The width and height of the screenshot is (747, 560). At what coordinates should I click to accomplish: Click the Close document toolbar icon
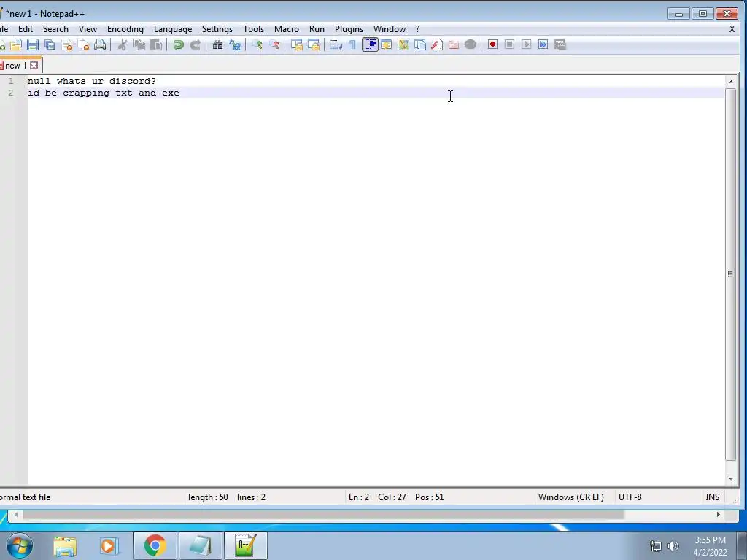(x=66, y=44)
